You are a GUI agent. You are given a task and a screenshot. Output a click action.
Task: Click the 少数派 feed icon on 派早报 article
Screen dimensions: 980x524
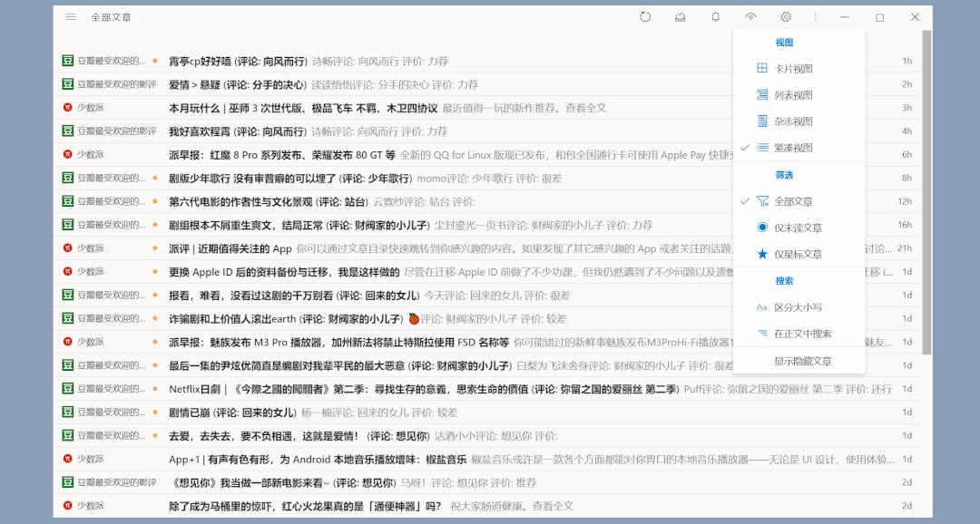[x=66, y=153]
